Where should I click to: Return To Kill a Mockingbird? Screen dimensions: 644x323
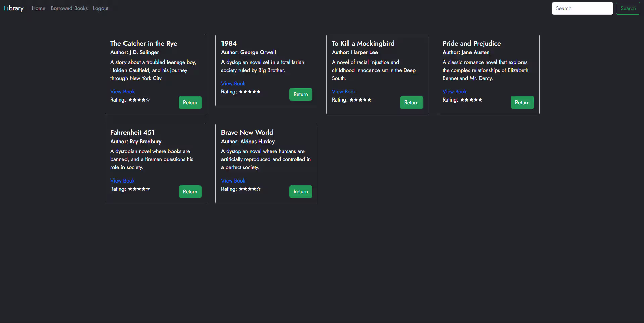[411, 103]
